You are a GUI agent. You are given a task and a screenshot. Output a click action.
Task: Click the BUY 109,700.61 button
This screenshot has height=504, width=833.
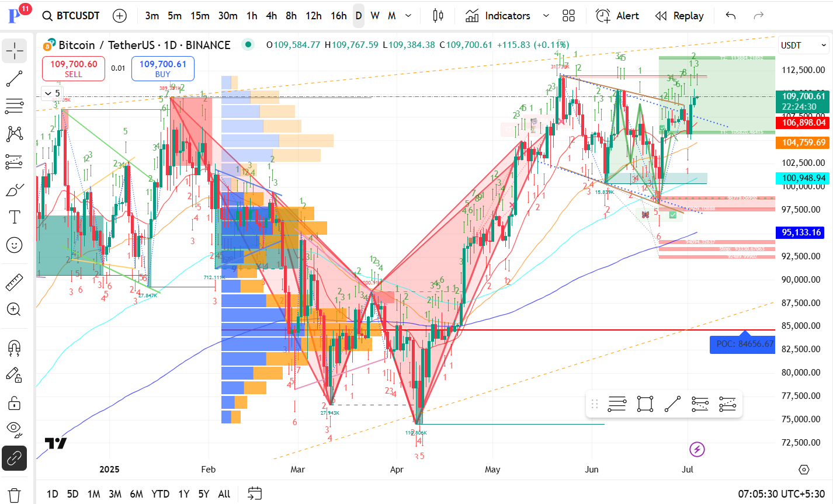pos(163,68)
